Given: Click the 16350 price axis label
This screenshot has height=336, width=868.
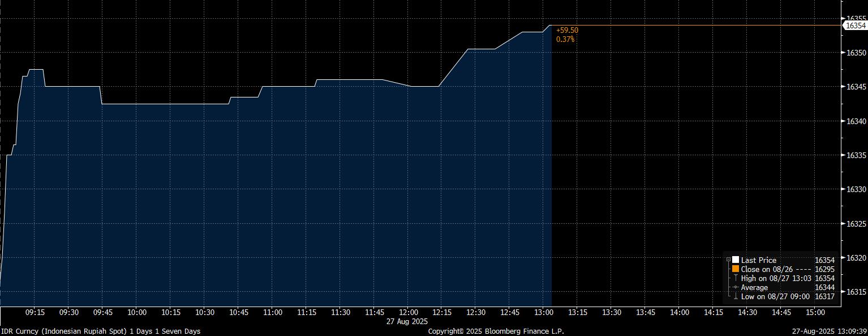Looking at the screenshot, I should coord(856,53).
